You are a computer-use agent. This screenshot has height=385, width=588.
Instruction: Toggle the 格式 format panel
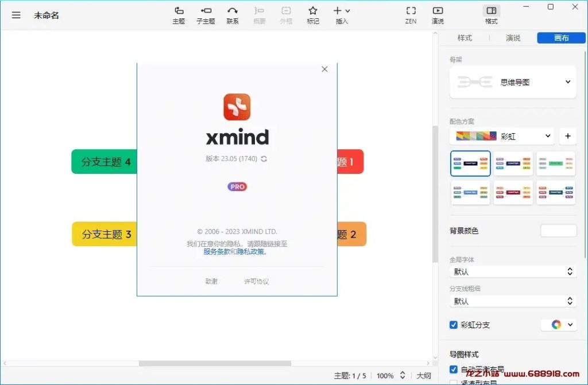coord(492,15)
